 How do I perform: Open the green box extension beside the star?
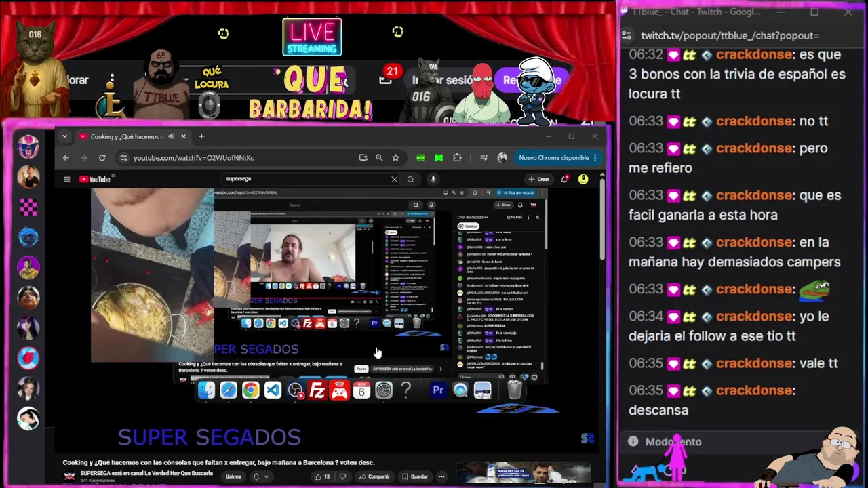pos(420,158)
